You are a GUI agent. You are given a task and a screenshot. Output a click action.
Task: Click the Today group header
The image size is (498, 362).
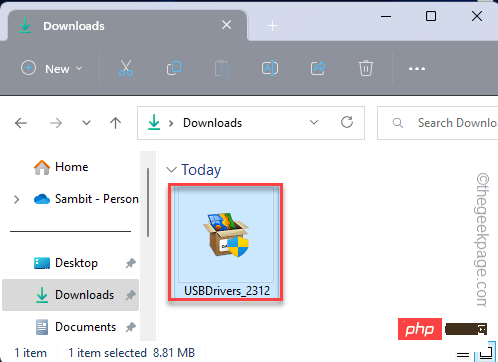[x=201, y=170]
